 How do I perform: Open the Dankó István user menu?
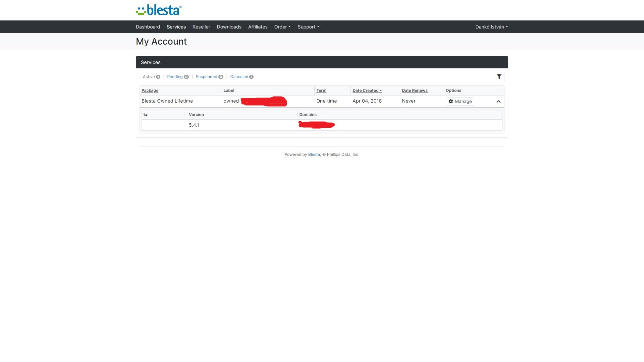point(492,27)
